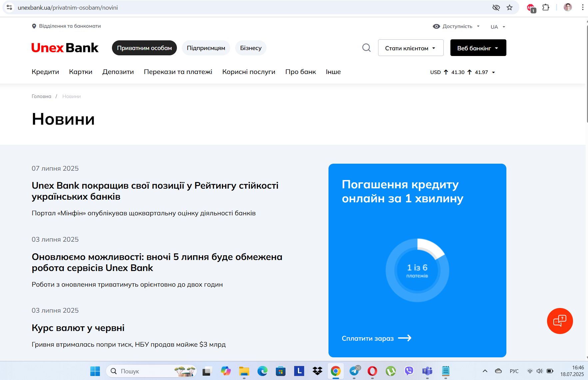Click the eye icon next to Доступність
This screenshot has width=588, height=380.
(436, 26)
